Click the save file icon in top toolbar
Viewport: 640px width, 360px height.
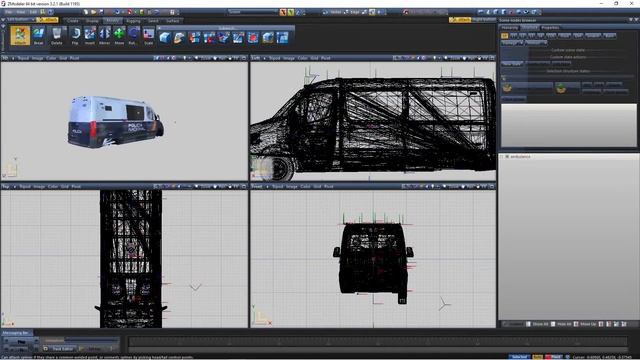[x=101, y=12]
